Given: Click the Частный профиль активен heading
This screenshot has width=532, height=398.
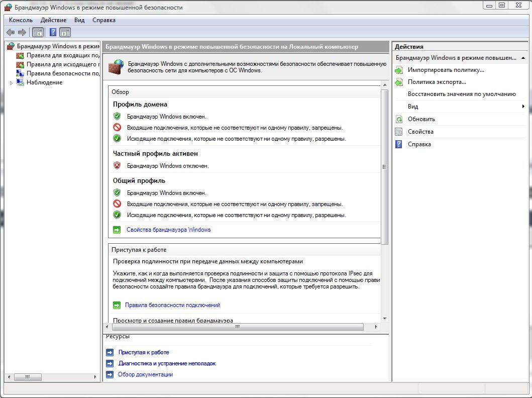Looking at the screenshot, I should pos(155,154).
